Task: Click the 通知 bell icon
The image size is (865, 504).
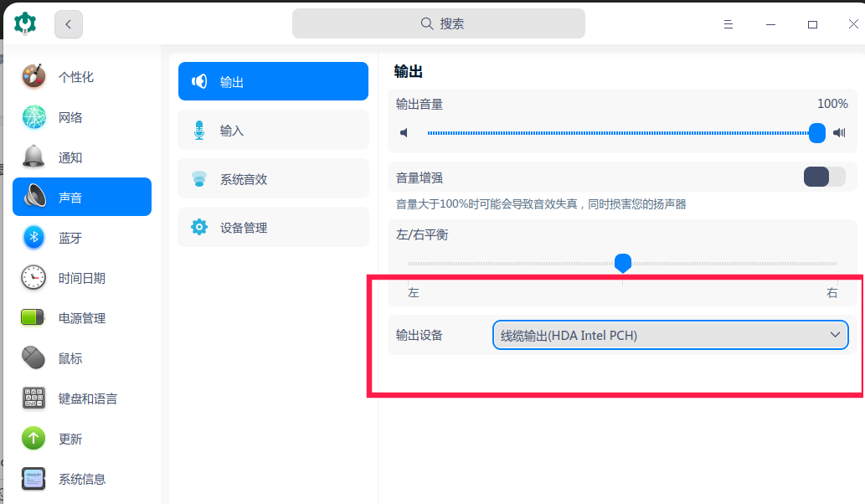Action: 33,157
